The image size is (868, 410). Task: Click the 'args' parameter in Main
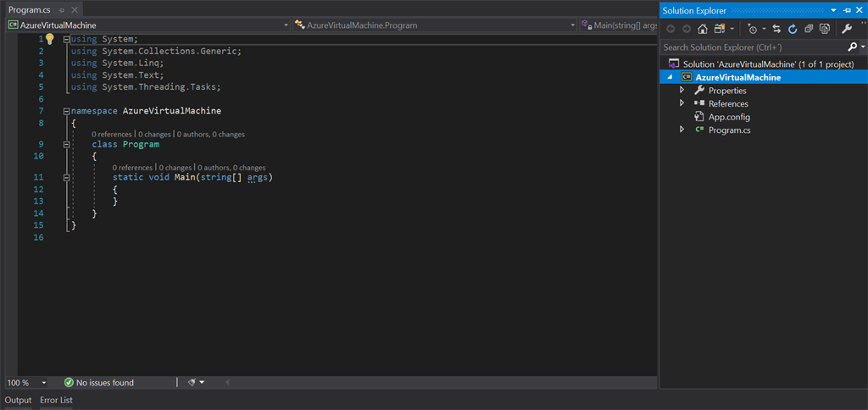click(258, 178)
